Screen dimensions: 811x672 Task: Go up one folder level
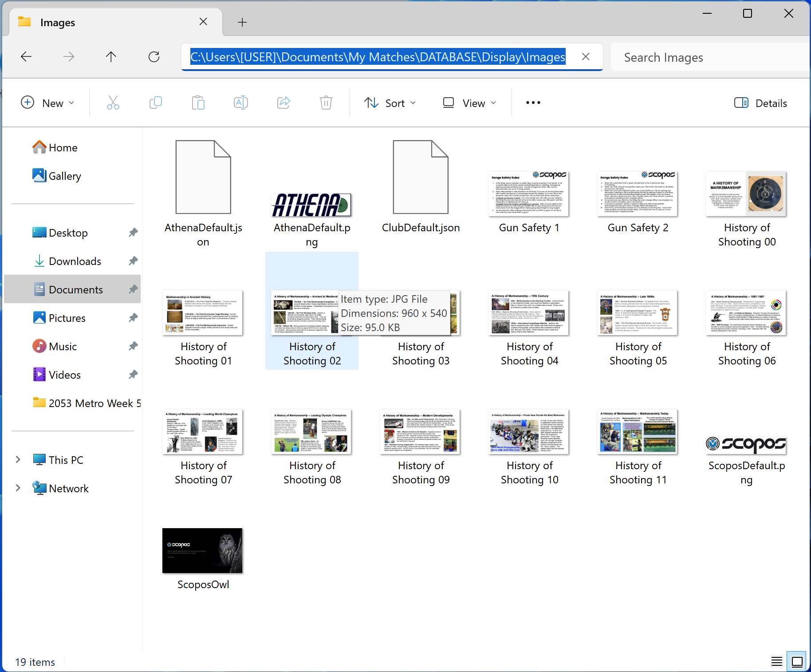(111, 57)
